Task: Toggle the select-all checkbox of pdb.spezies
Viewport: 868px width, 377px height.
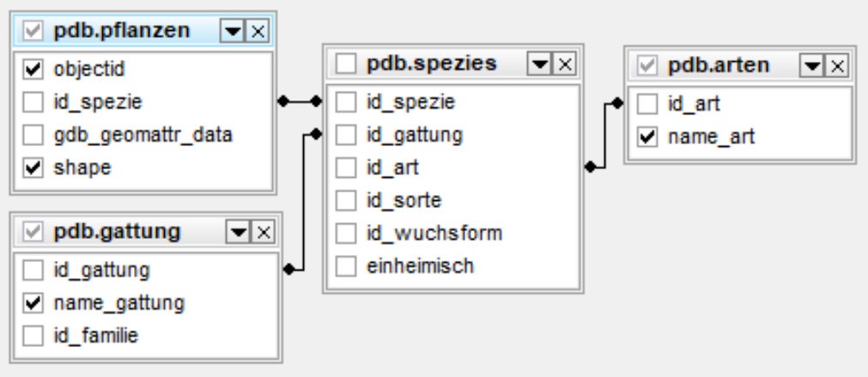Action: [346, 64]
